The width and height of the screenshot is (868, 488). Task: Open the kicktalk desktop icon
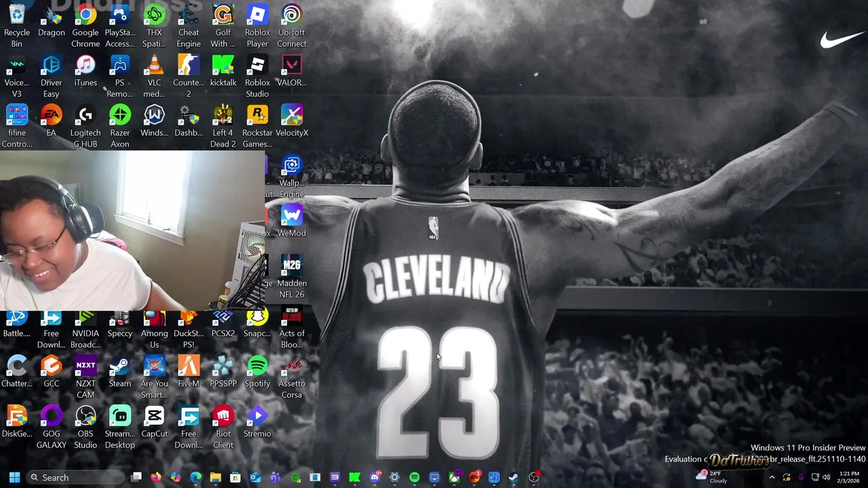click(x=223, y=71)
